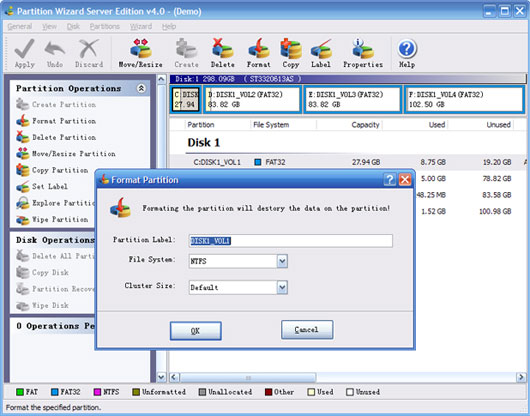
Task: Click the blue FAT32 legend swatch
Action: point(54,392)
